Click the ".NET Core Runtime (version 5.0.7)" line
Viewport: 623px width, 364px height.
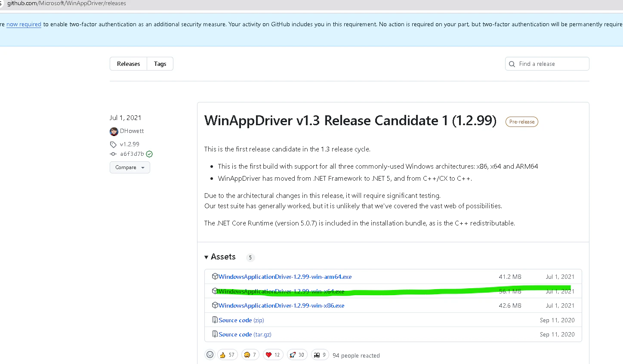click(x=360, y=223)
